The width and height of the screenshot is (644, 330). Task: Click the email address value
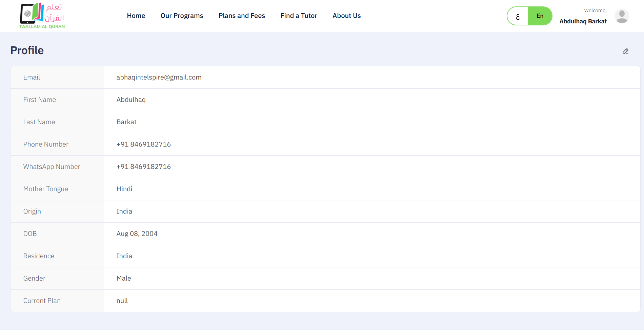pyautogui.click(x=159, y=77)
